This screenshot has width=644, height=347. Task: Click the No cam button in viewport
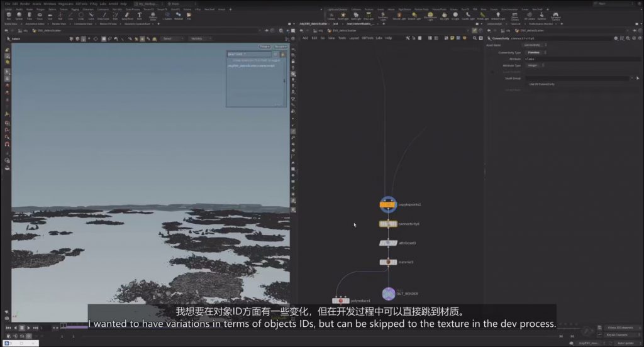click(x=280, y=47)
